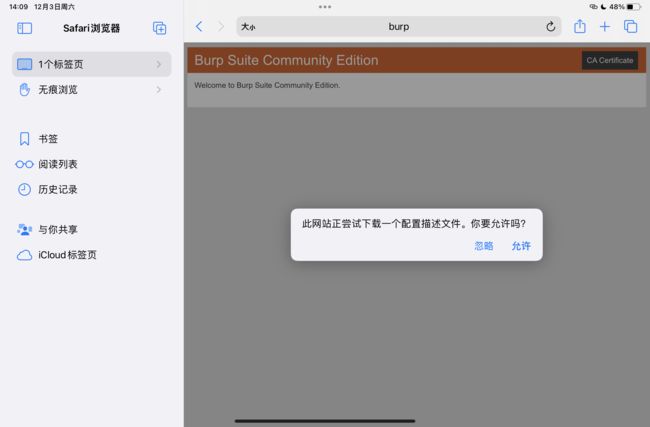Tap the battery status indicator
The width and height of the screenshot is (650, 427).
click(x=633, y=7)
